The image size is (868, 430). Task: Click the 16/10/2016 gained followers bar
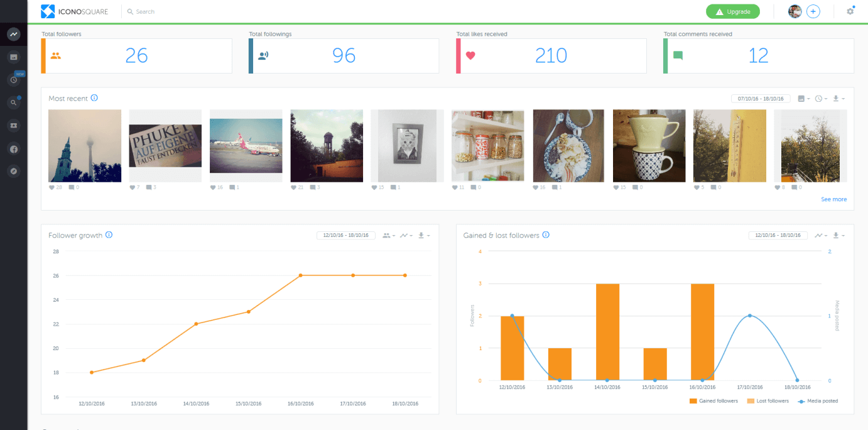[x=702, y=332]
